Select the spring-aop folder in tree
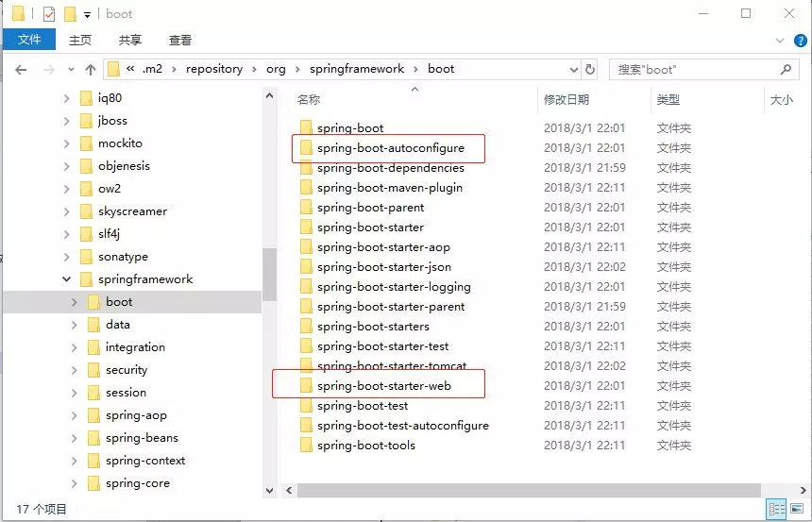The height and width of the screenshot is (522, 812). point(136,415)
